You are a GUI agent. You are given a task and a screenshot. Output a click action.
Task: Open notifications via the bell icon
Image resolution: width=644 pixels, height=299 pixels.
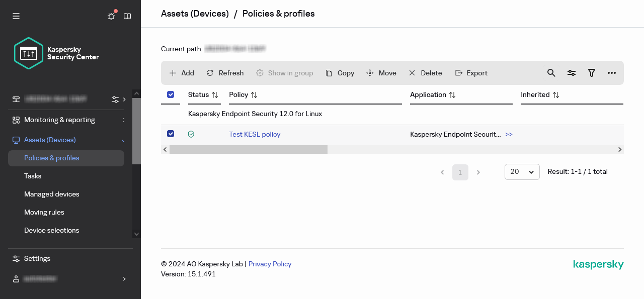pyautogui.click(x=111, y=16)
